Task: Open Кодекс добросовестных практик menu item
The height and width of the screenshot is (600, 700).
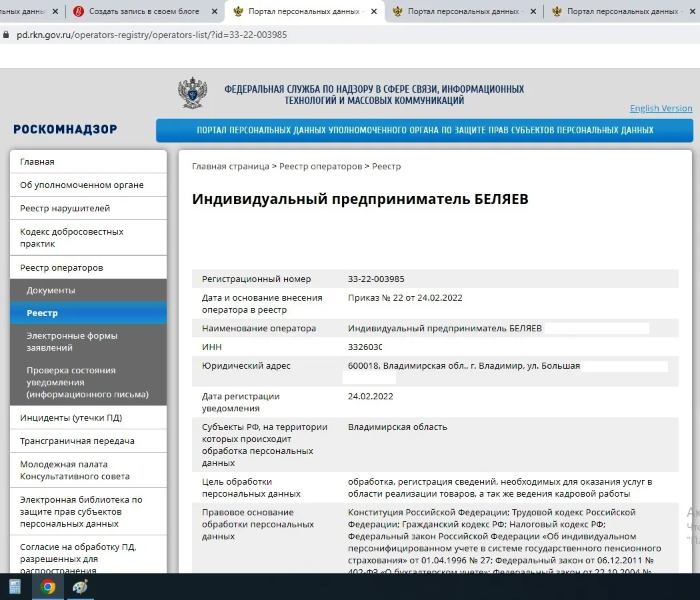Action: point(89,237)
